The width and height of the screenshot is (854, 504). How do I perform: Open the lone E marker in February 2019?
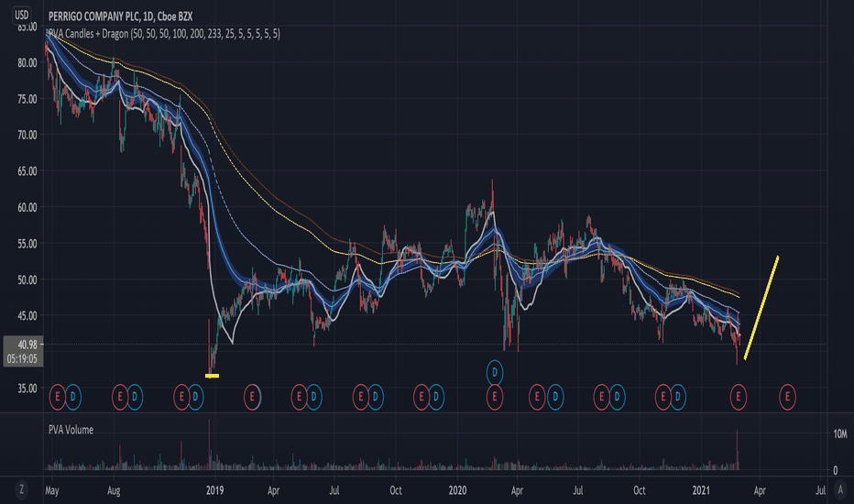tap(252, 397)
